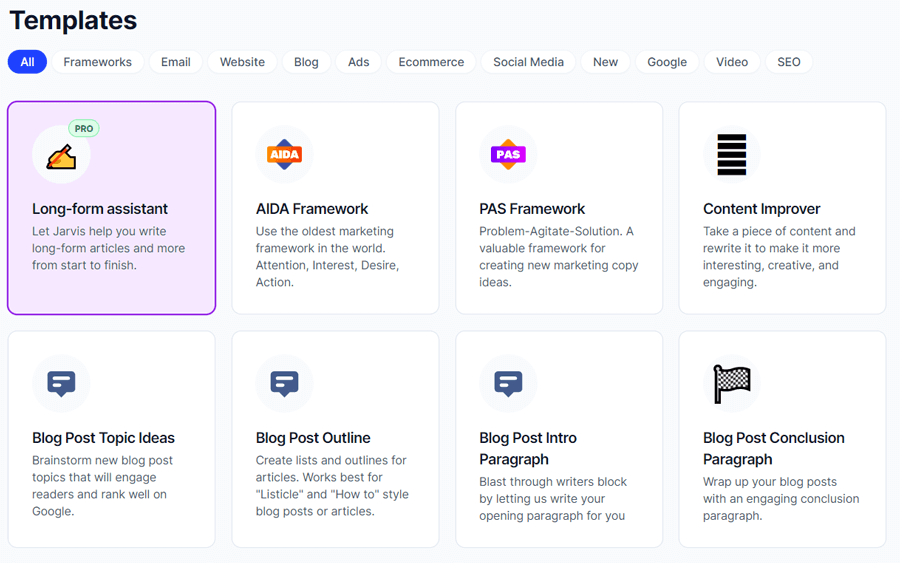Show New templates
The height and width of the screenshot is (563, 900).
click(x=606, y=62)
